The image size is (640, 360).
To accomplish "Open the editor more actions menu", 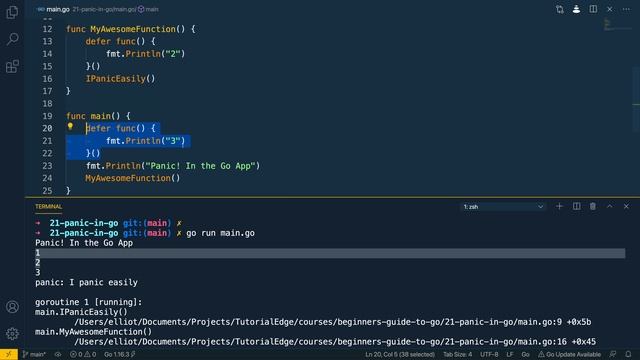I will pyautogui.click(x=626, y=9).
